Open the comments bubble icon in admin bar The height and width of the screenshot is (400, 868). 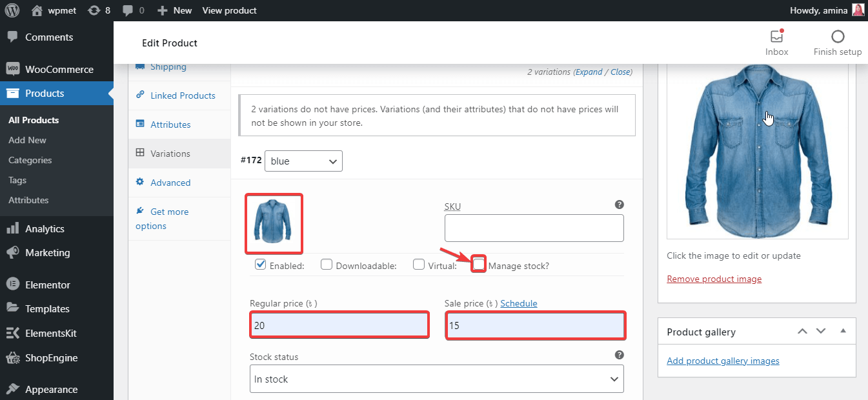click(127, 10)
